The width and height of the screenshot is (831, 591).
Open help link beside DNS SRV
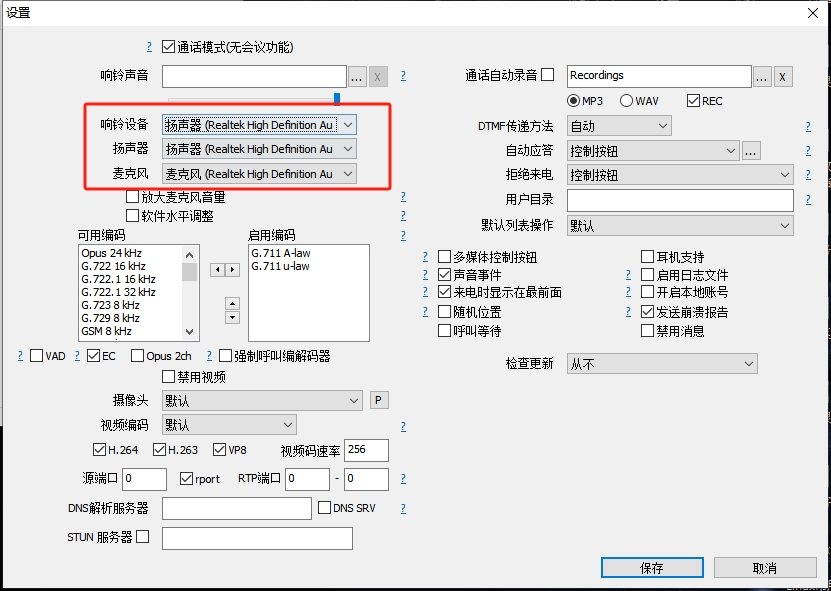tap(403, 508)
